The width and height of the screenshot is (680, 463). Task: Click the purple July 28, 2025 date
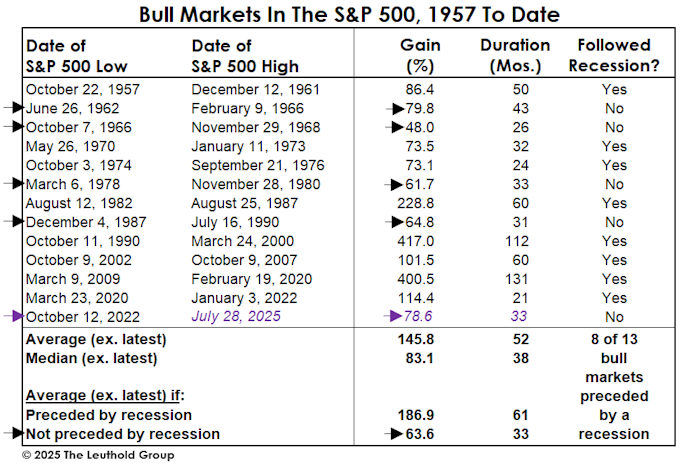(x=234, y=316)
